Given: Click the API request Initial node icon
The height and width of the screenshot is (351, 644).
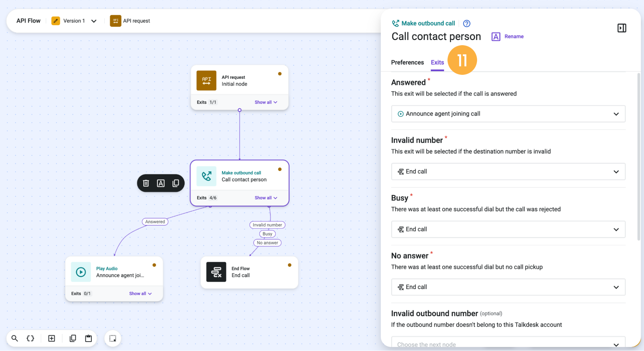Looking at the screenshot, I should tap(206, 81).
